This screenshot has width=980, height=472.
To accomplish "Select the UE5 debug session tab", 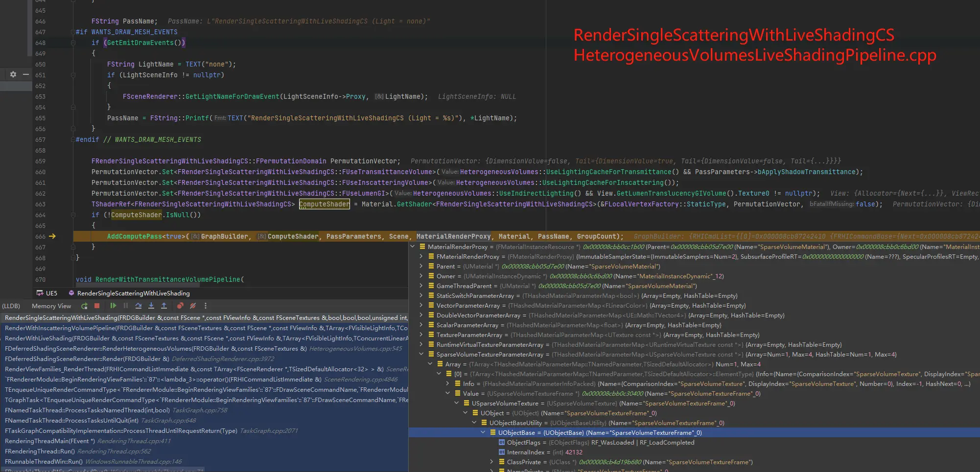I will tap(47, 293).
